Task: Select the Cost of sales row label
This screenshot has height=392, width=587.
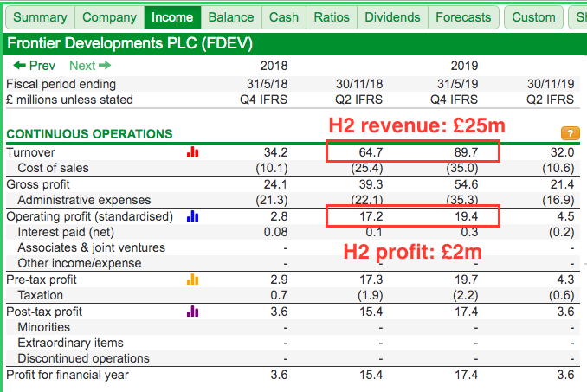Action: point(53,168)
